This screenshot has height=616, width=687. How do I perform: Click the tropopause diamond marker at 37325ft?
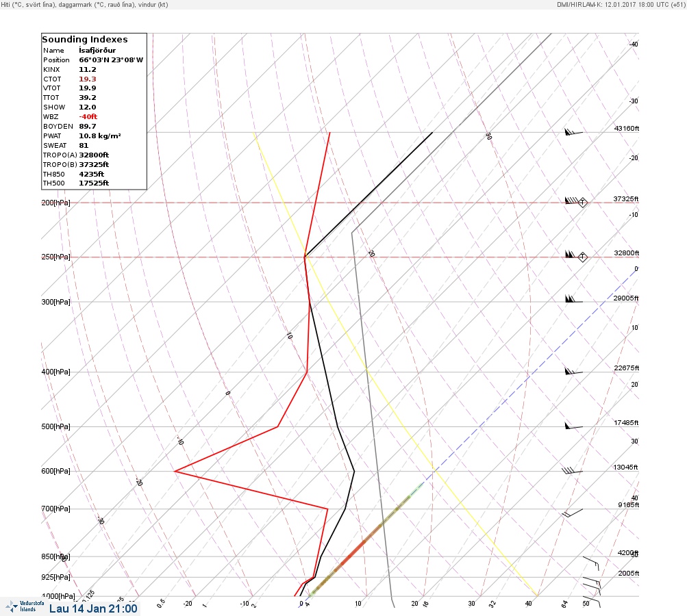583,203
